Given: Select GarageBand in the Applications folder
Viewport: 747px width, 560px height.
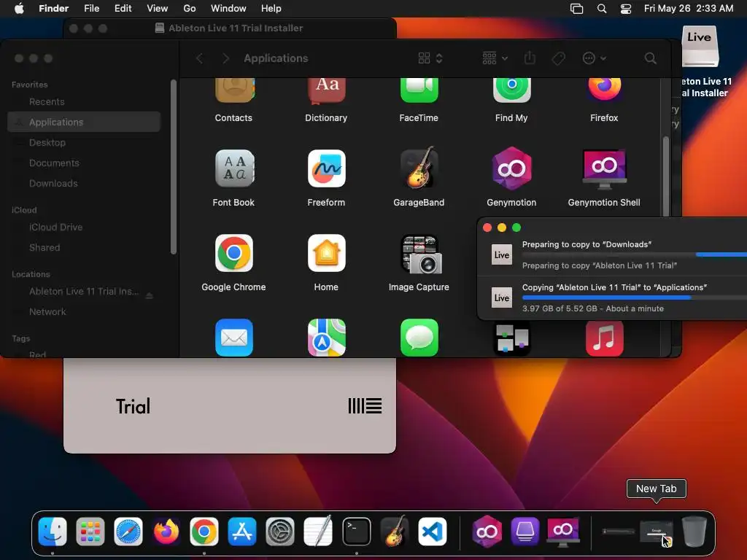Looking at the screenshot, I should tap(419, 168).
